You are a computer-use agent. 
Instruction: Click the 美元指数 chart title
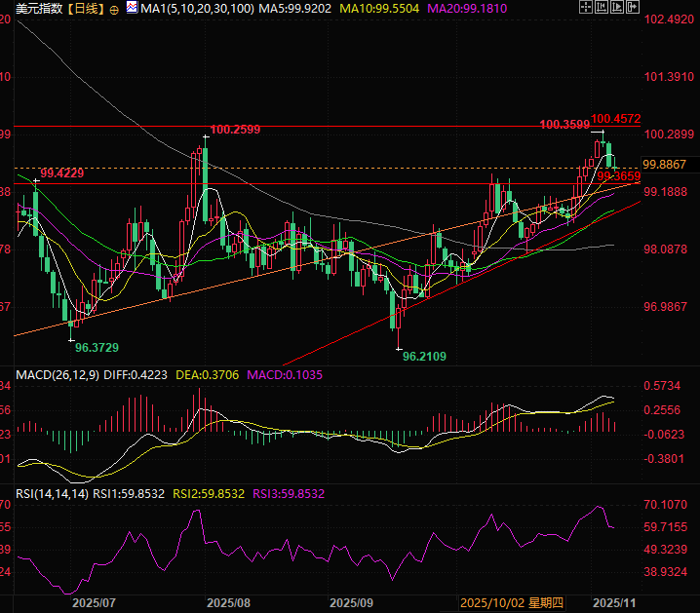[x=32, y=9]
